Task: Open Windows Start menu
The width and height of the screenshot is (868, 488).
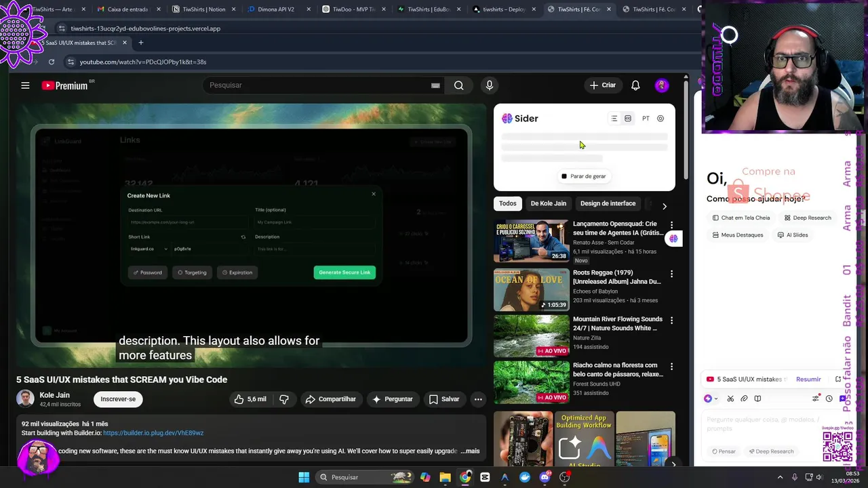Action: tap(304, 477)
